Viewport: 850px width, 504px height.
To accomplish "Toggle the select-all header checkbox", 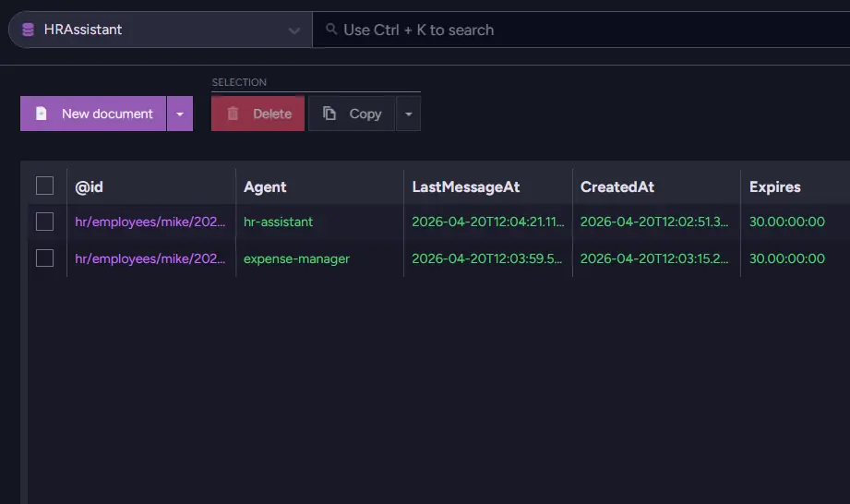I will click(44, 186).
